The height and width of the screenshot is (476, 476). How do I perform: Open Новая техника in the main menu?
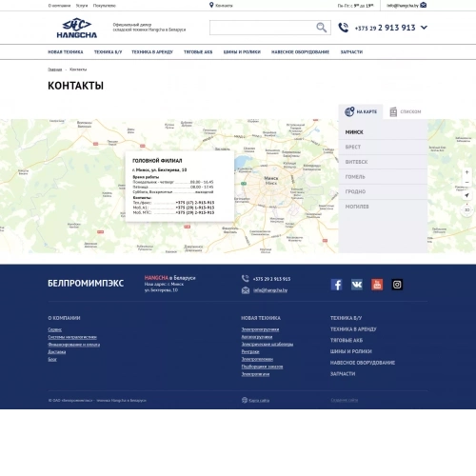click(66, 52)
